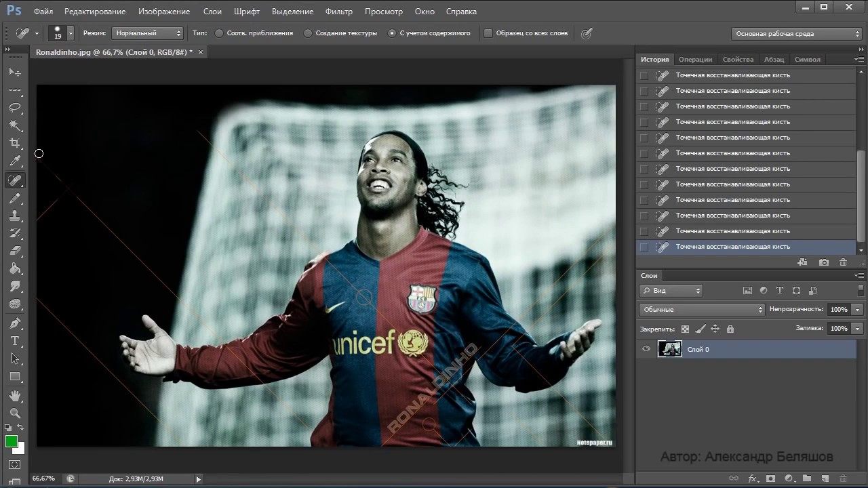Filter layers by type layers icon
868x488 pixels.
780,290
